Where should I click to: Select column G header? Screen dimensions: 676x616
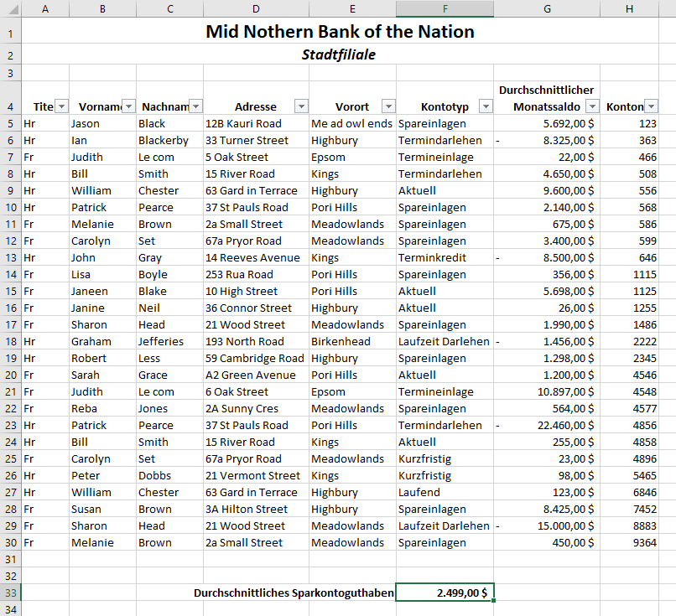[x=547, y=8]
